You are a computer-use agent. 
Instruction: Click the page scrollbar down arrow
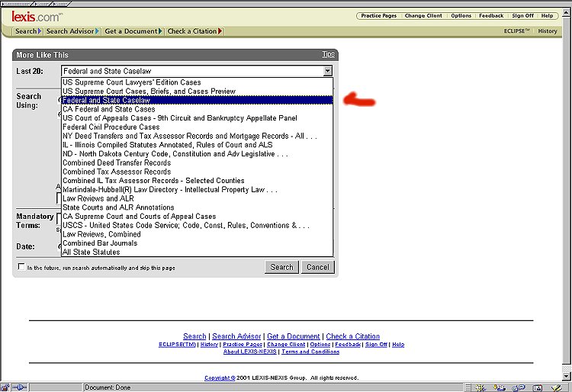(566, 376)
